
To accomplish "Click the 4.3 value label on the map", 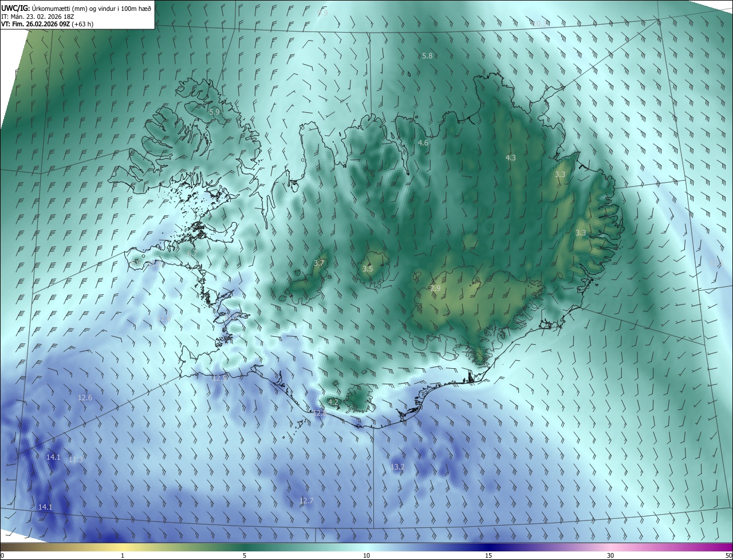I will pos(511,157).
